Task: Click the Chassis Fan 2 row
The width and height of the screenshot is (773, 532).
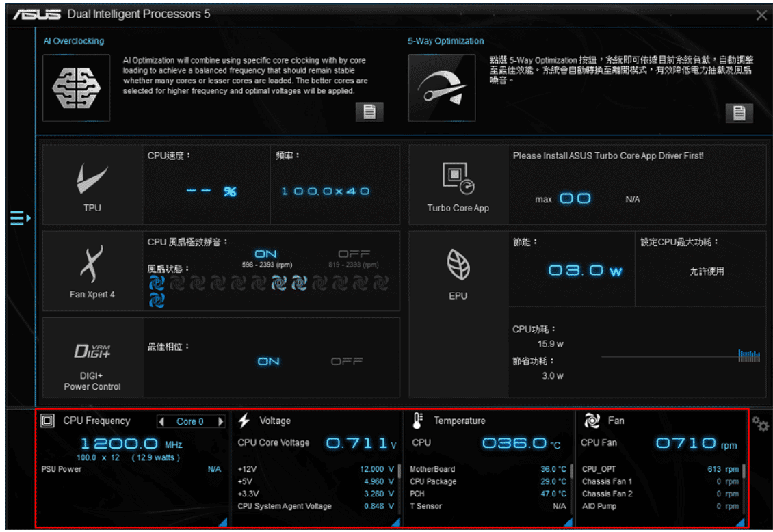Action: 661,494
